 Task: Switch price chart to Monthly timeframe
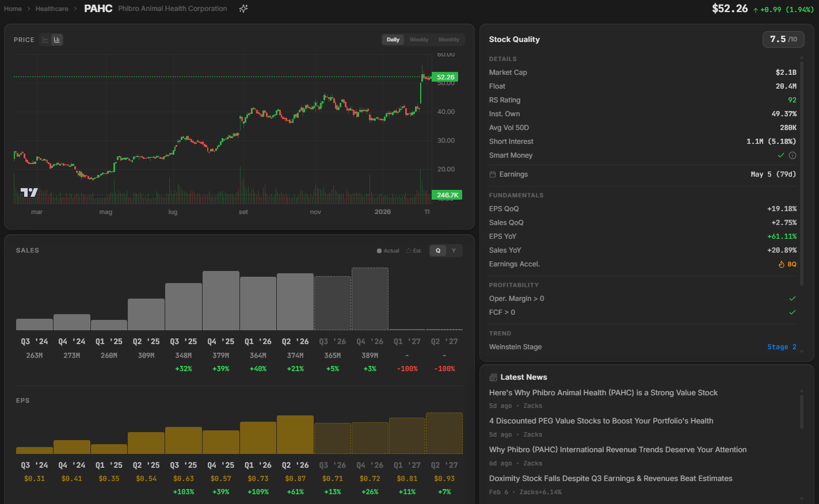click(448, 40)
